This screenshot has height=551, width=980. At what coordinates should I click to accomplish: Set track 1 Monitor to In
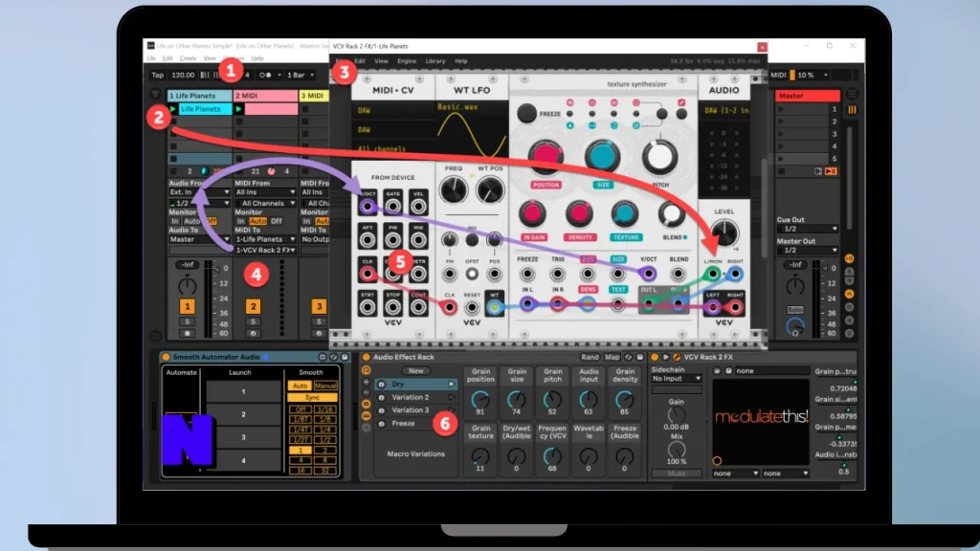(175, 221)
